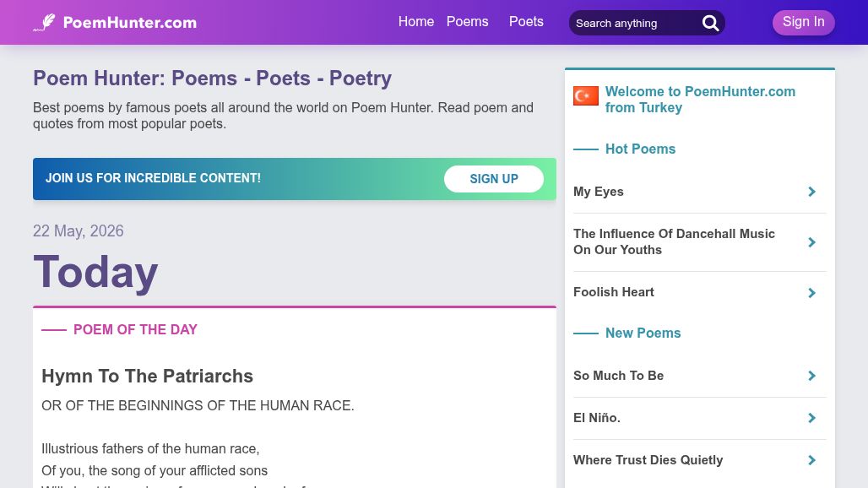Click the line Of you, the song of your afflicted sons
The height and width of the screenshot is (488, 868).
[155, 471]
